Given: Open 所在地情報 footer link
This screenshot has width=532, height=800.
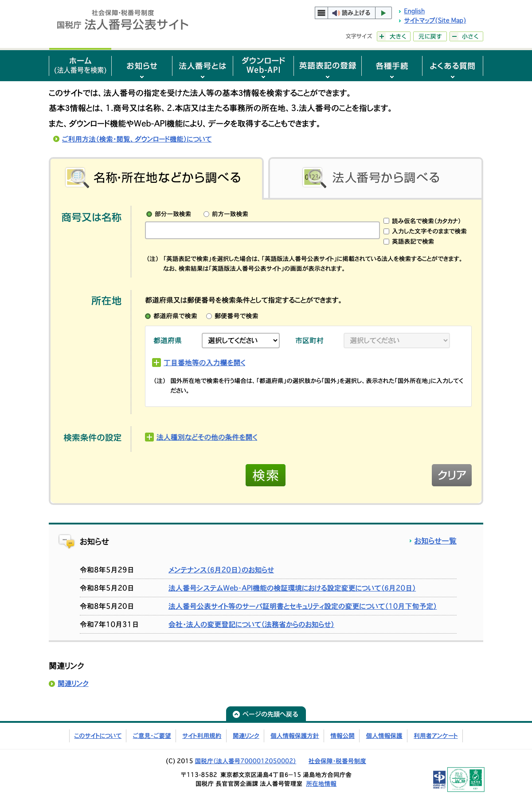Looking at the screenshot, I should point(321,784).
